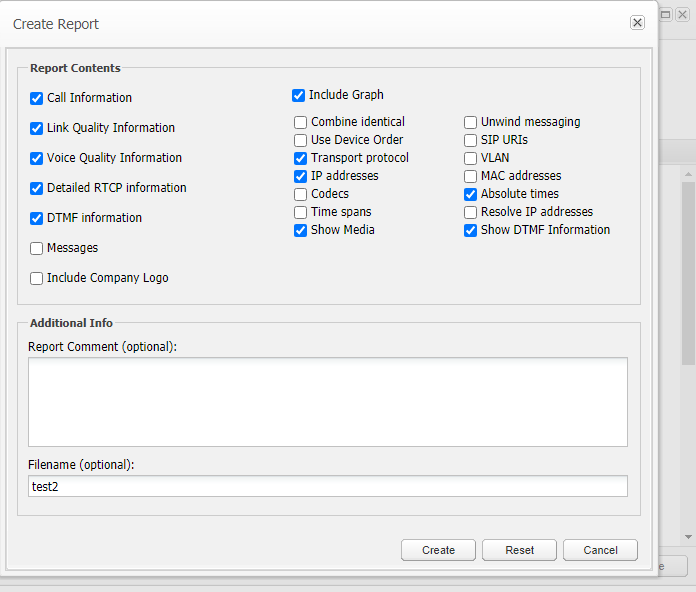Check the Use Device Order option
696x592 pixels.
tap(301, 140)
